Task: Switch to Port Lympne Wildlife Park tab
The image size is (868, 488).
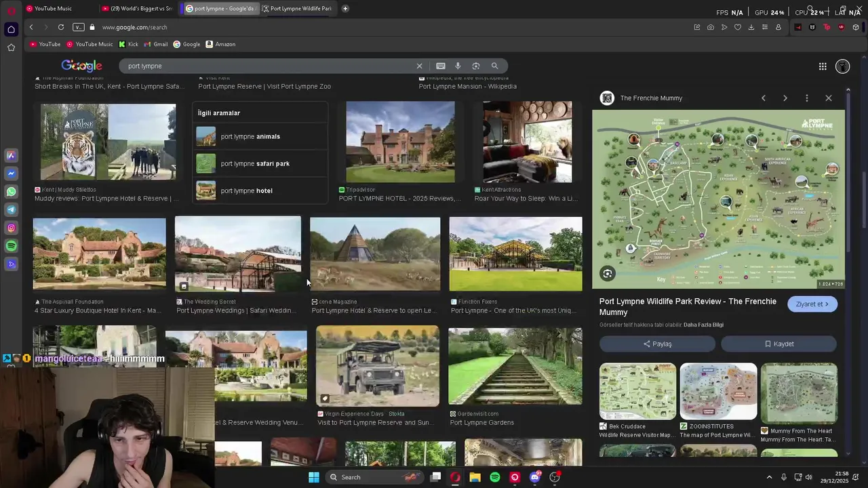Action: [x=297, y=9]
